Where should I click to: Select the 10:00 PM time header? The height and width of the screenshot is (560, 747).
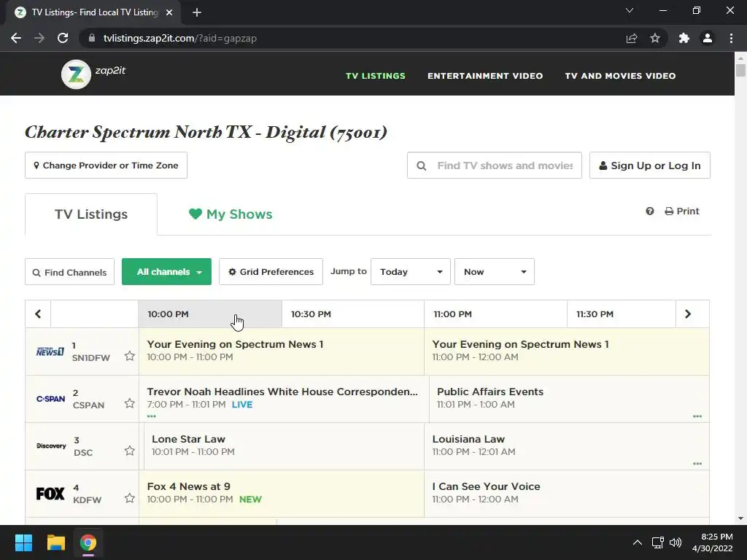[209, 314]
